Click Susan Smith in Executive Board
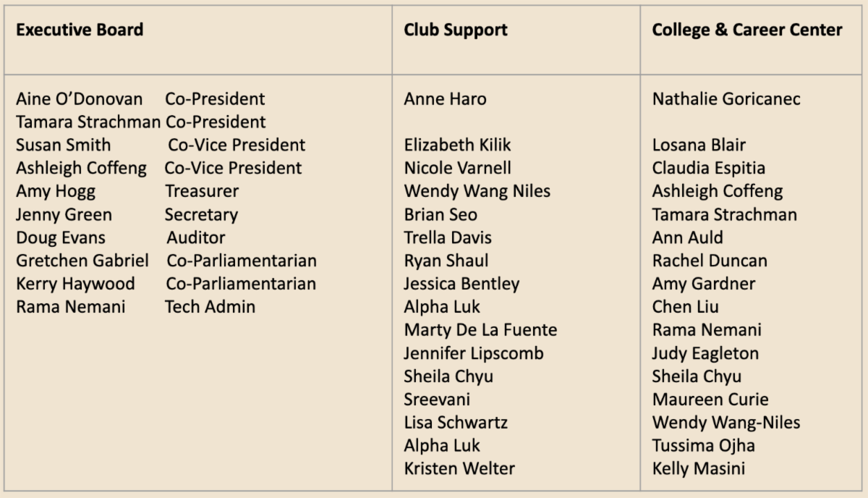The width and height of the screenshot is (868, 498). tap(64, 145)
